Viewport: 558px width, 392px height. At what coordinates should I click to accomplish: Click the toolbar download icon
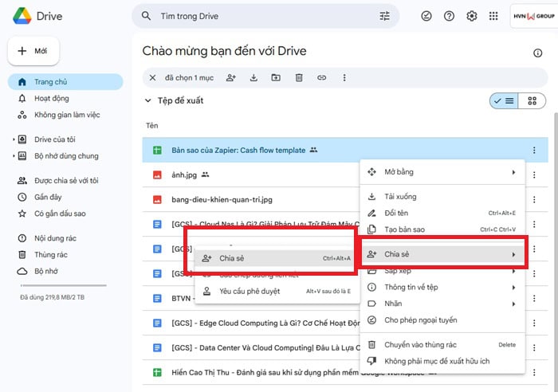[253, 77]
